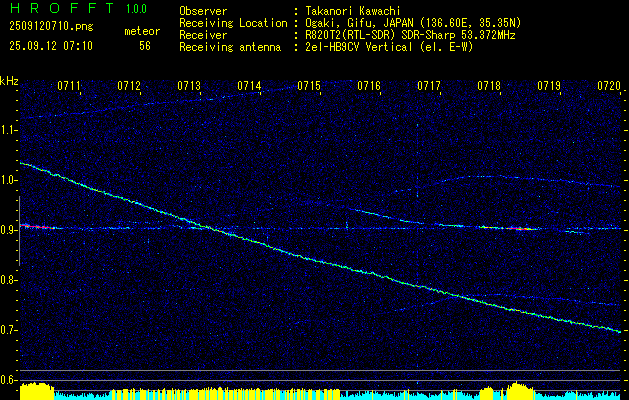629x400 pixels.
Task: Click the 0717 time marker
Action: 429,86
